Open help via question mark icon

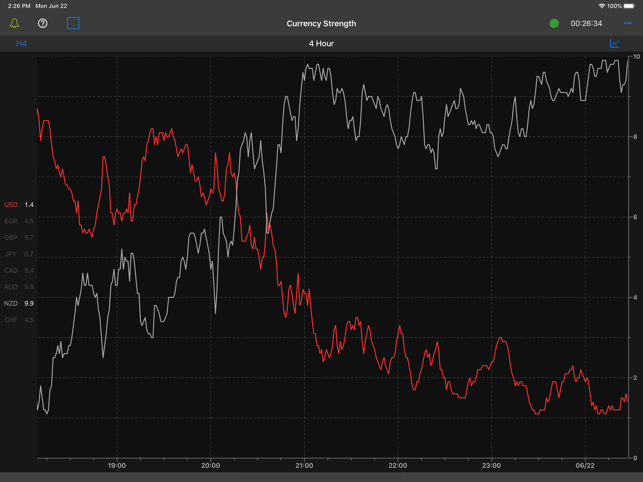point(43,23)
